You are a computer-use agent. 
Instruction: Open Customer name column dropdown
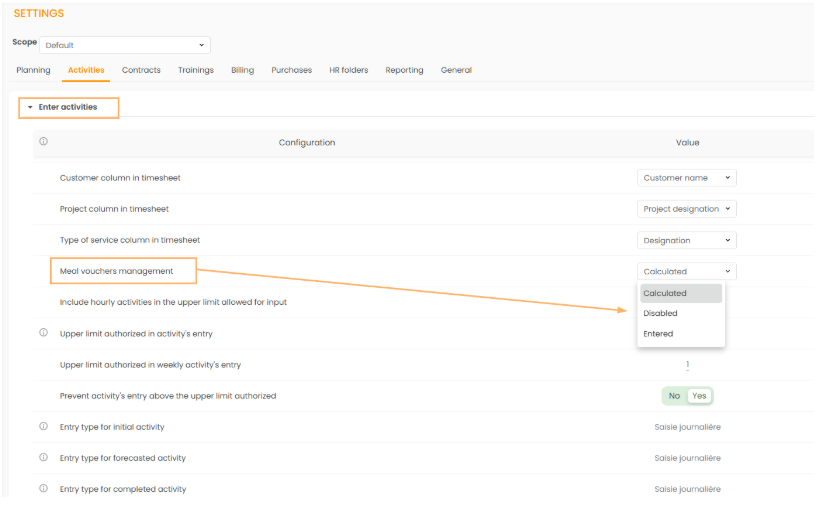(686, 178)
